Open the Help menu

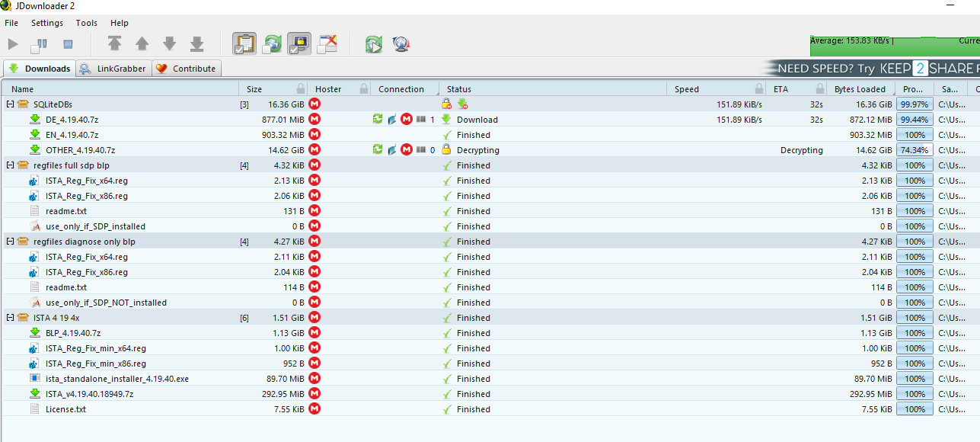pos(120,23)
